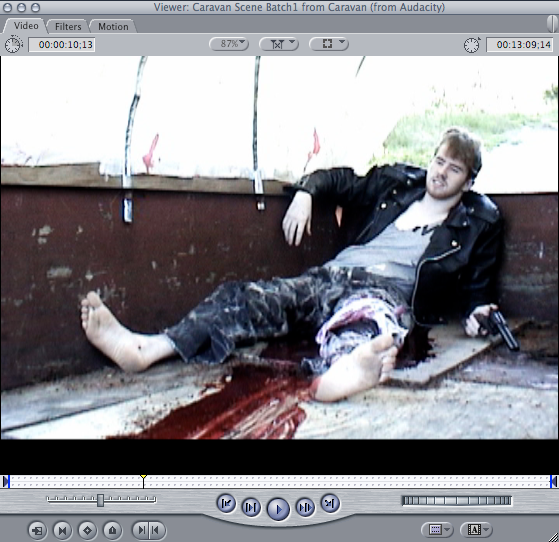Click the shuttle control slider handle
Image resolution: width=559 pixels, height=542 pixels.
point(101,500)
